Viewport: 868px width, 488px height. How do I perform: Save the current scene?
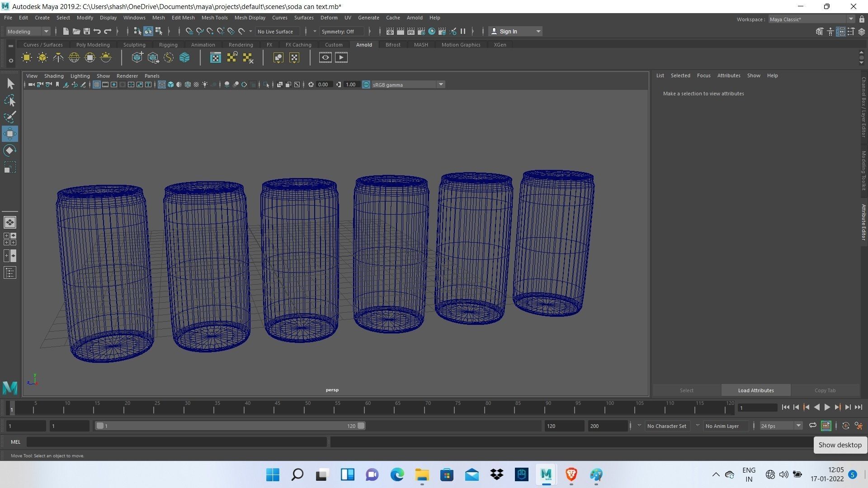coord(86,31)
